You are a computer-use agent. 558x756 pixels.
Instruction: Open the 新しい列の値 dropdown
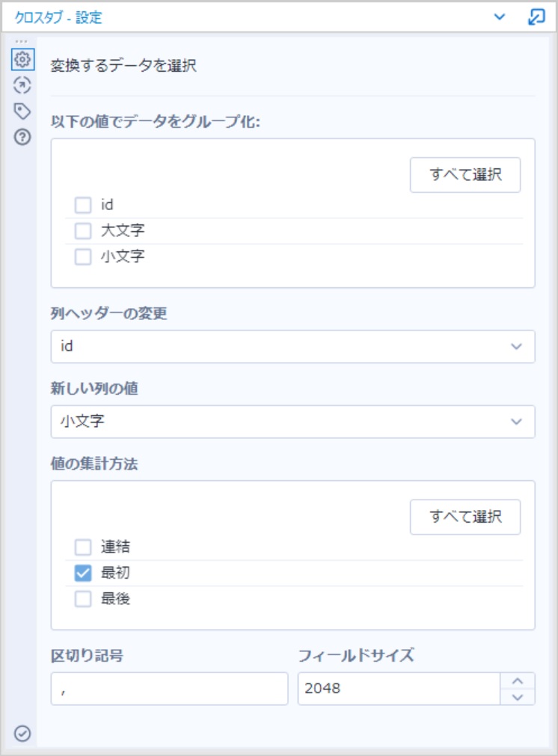point(292,422)
